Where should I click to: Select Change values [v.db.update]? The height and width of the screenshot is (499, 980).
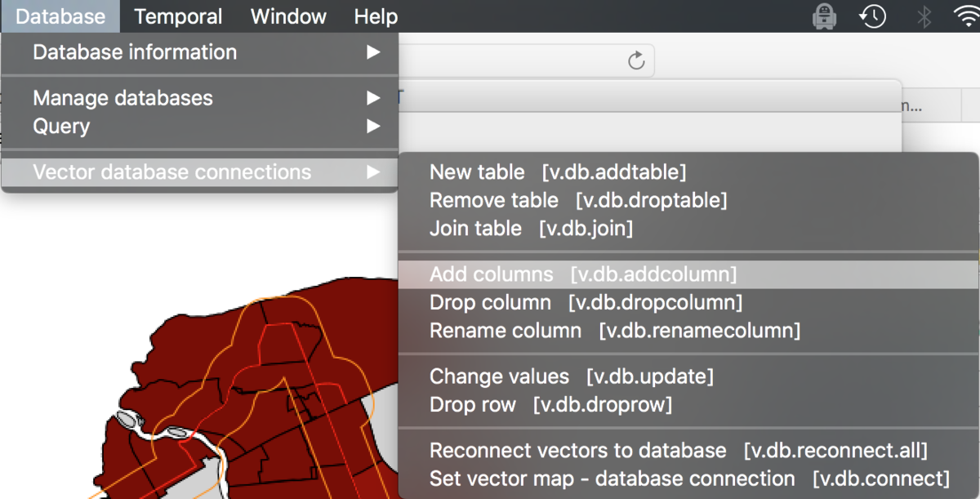point(572,376)
